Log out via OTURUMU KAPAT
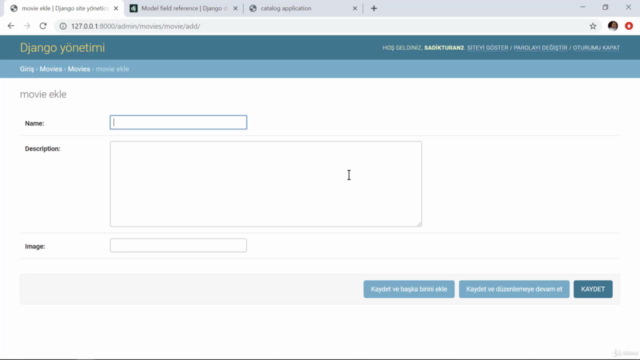This screenshot has width=640, height=360. click(596, 48)
